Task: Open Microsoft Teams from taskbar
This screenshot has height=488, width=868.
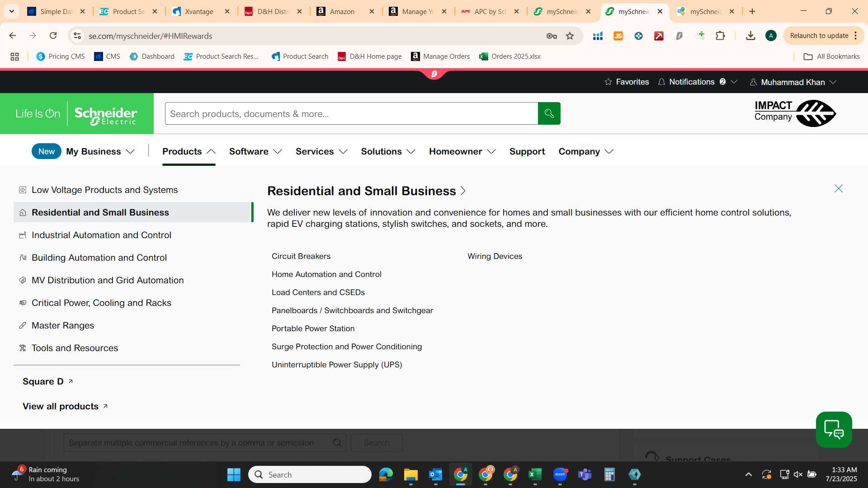Action: point(585,474)
